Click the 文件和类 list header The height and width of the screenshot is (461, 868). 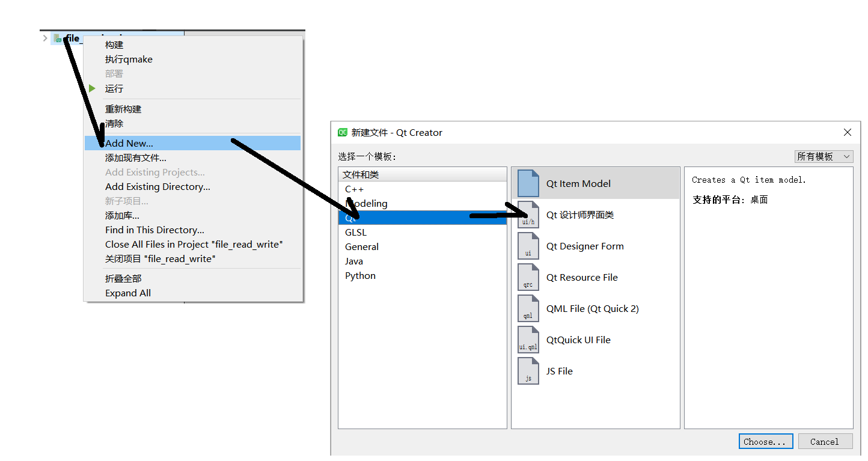coord(423,174)
